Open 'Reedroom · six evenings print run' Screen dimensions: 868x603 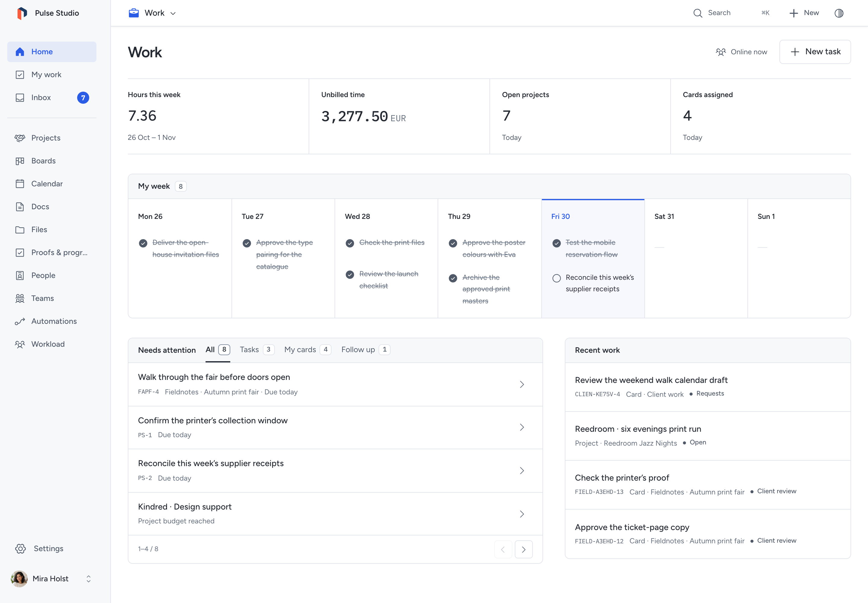click(707, 436)
